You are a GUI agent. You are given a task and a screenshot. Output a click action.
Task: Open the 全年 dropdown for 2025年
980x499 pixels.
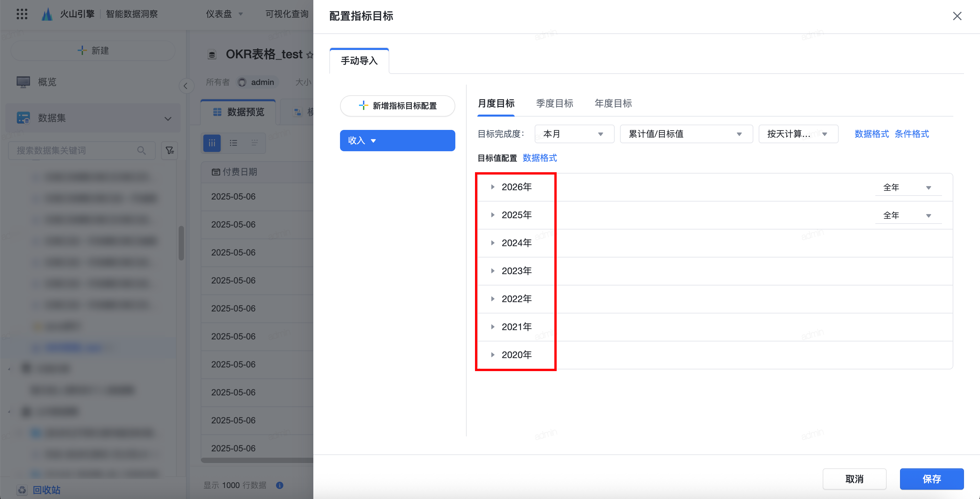pyautogui.click(x=908, y=216)
